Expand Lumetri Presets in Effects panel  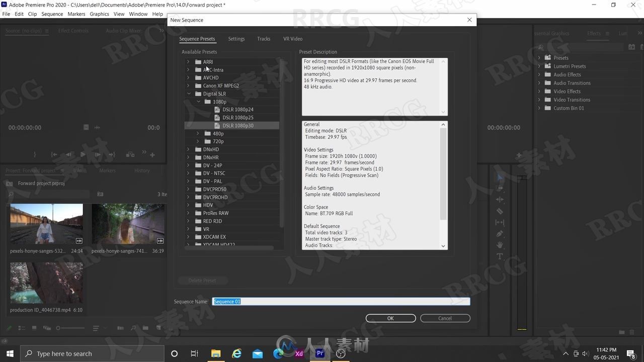[x=539, y=66]
